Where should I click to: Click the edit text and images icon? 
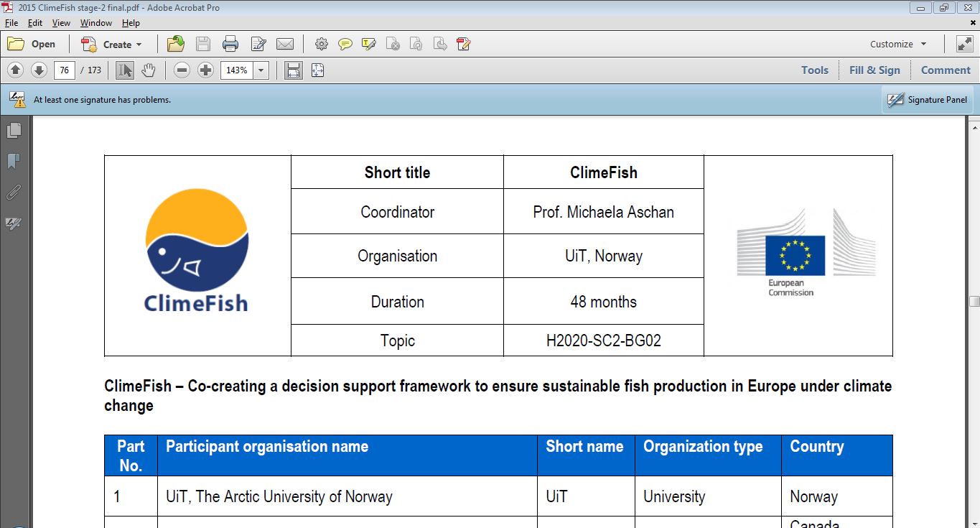(258, 44)
